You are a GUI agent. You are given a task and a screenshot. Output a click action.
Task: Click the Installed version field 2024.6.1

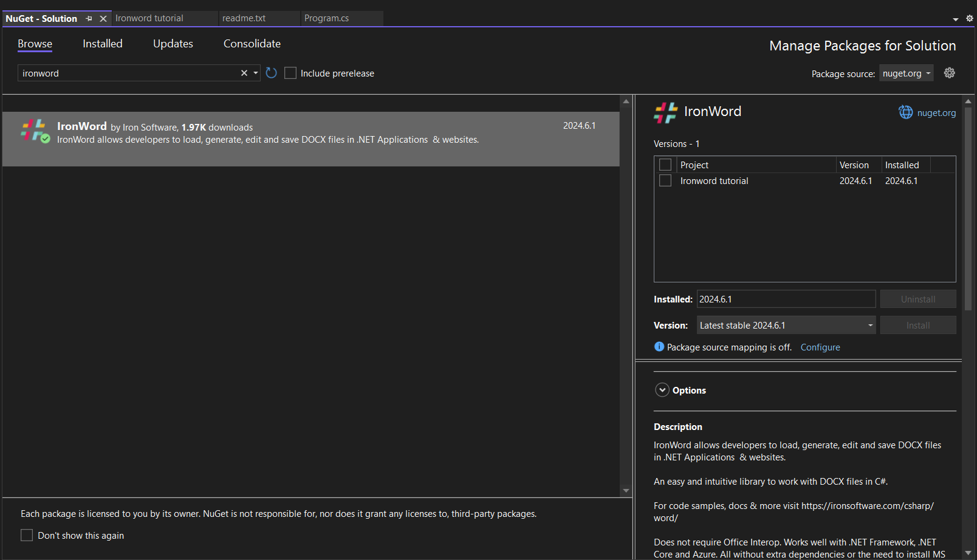click(x=786, y=299)
